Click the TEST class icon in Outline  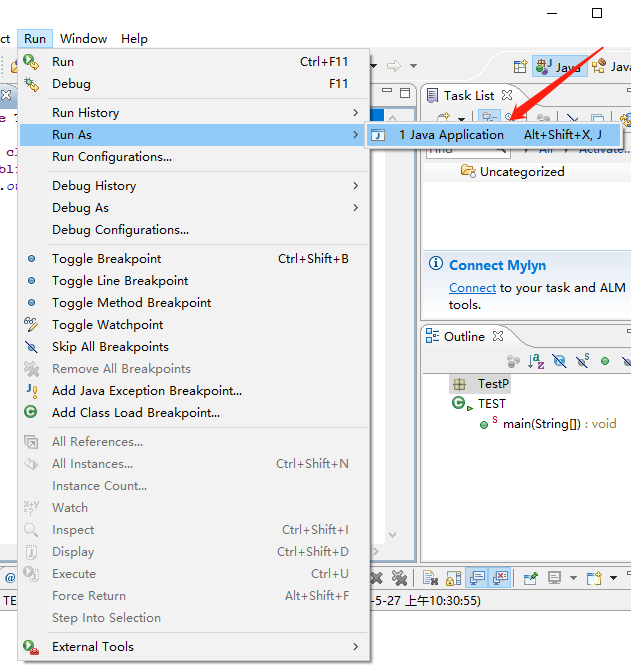pyautogui.click(x=460, y=404)
